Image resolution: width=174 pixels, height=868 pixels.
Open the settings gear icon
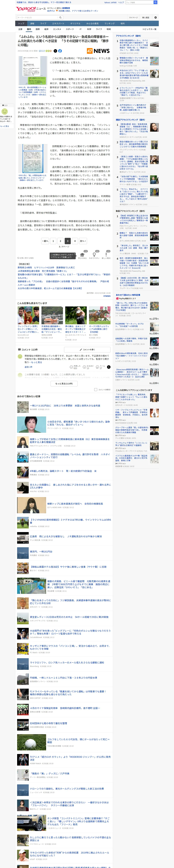click(155, 18)
